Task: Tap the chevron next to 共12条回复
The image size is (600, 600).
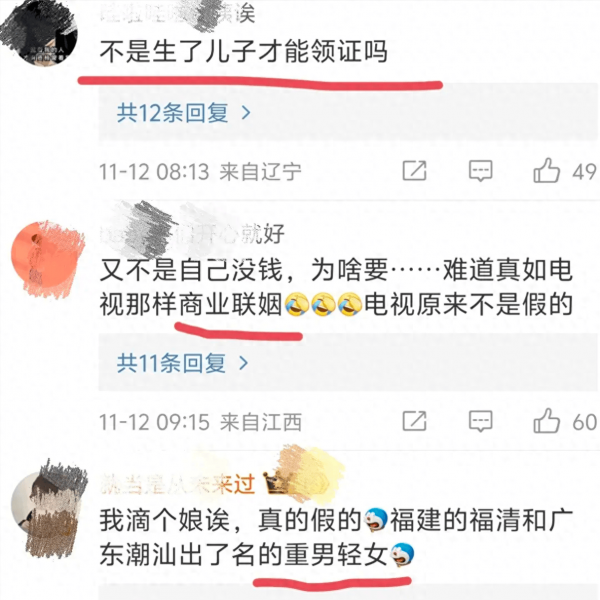Action: [246, 113]
